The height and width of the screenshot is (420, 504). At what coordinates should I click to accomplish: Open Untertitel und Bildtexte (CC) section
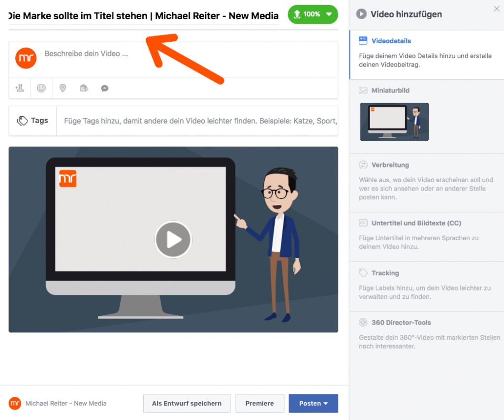pos(416,223)
